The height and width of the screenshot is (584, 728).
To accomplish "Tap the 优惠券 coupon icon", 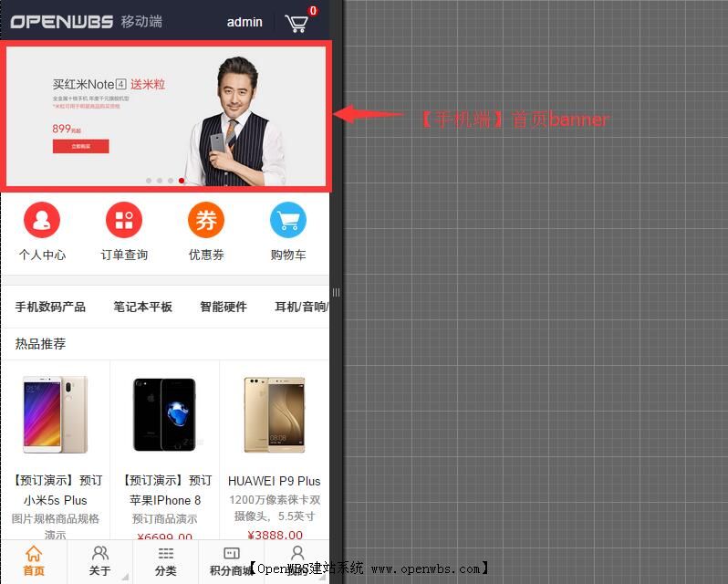I will [206, 221].
